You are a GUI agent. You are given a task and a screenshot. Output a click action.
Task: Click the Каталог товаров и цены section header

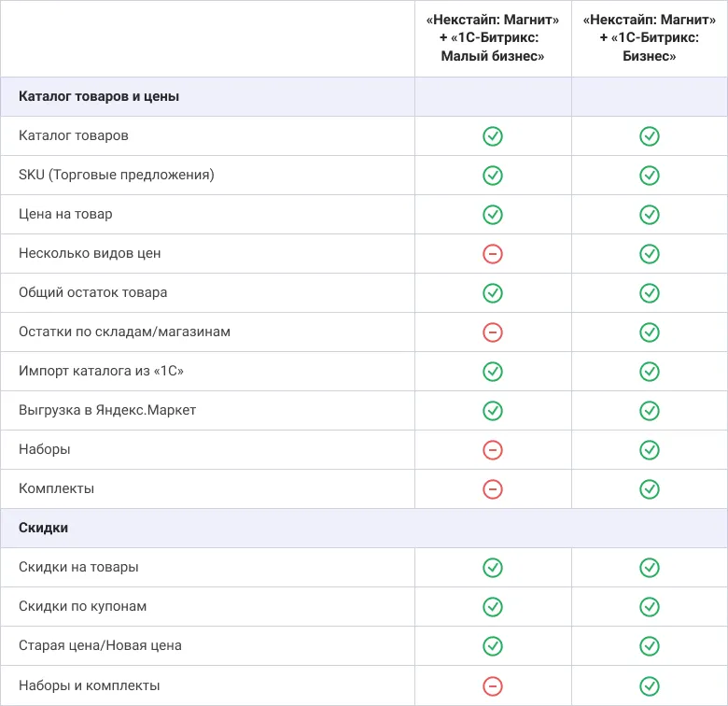(x=99, y=96)
